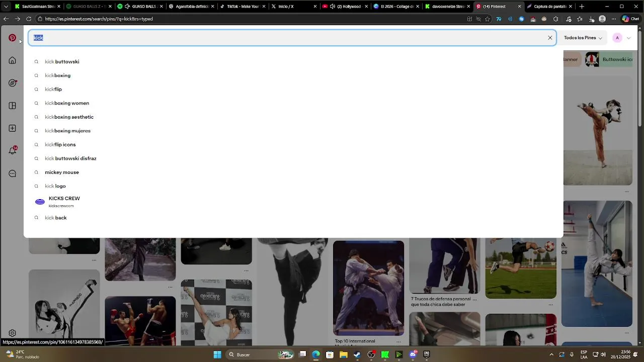Open Discord from the taskbar
644x362 pixels.
point(413,354)
